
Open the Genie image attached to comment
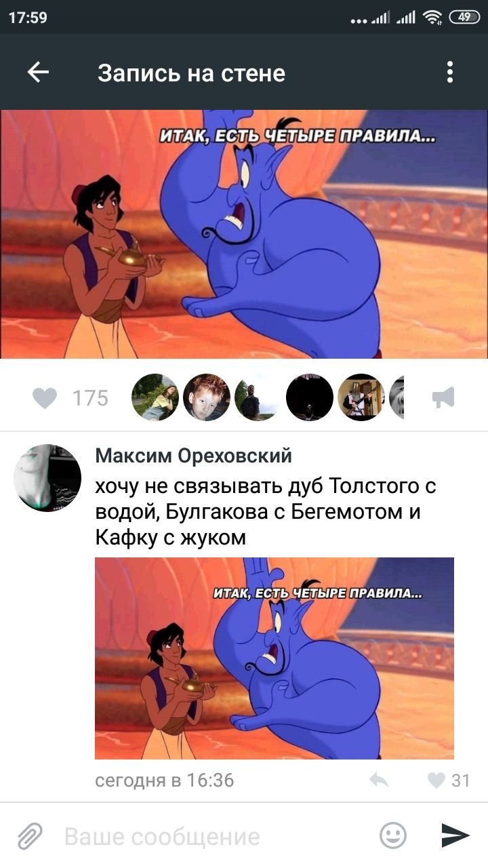point(274,658)
